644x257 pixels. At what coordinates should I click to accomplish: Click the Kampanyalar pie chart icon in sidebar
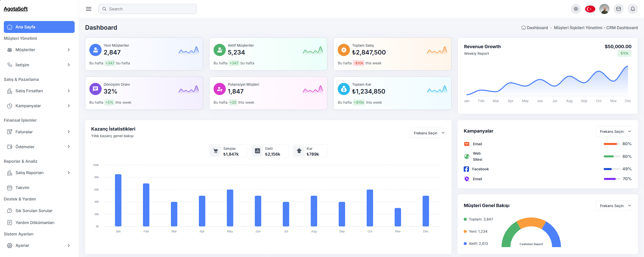point(10,106)
